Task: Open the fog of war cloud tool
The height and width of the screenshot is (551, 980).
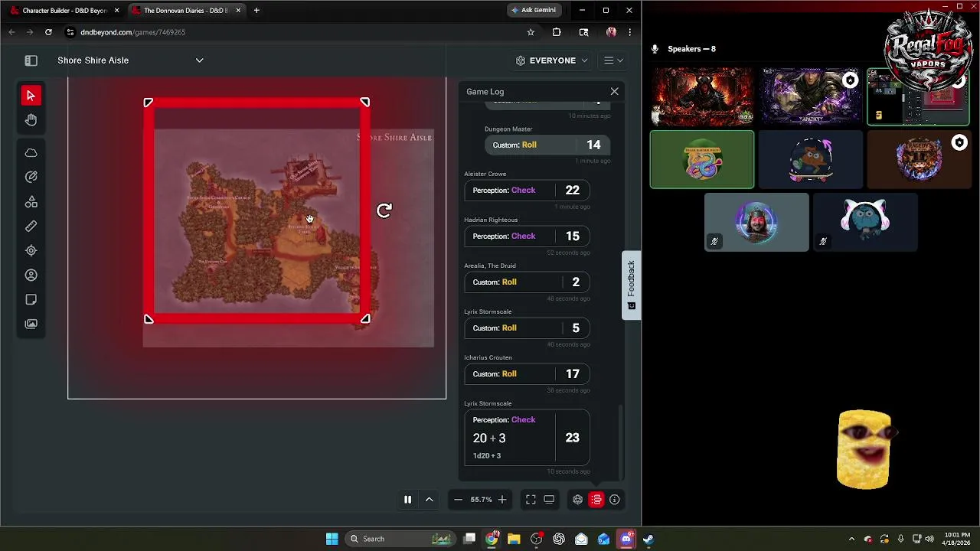Action: [31, 153]
